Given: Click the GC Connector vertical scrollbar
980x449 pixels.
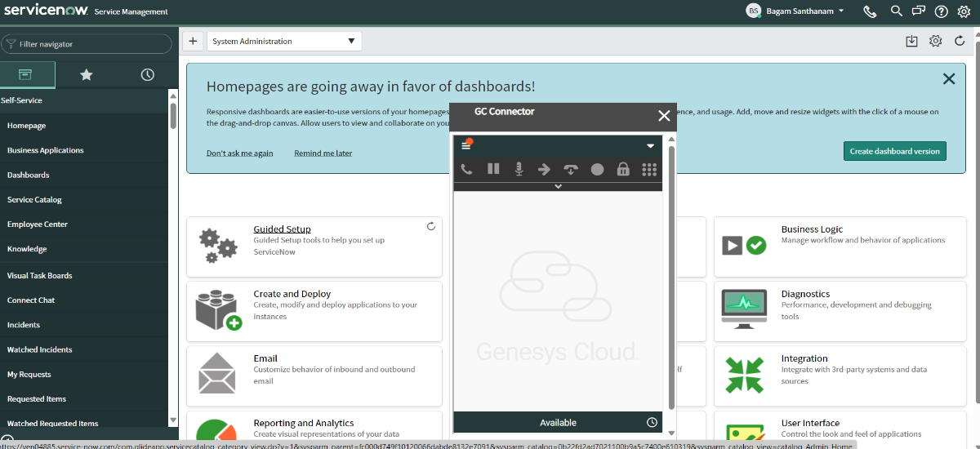Looking at the screenshot, I should (672, 278).
